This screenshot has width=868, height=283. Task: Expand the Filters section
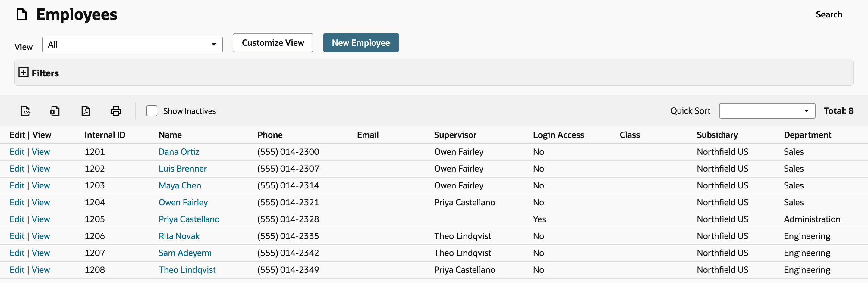(23, 72)
